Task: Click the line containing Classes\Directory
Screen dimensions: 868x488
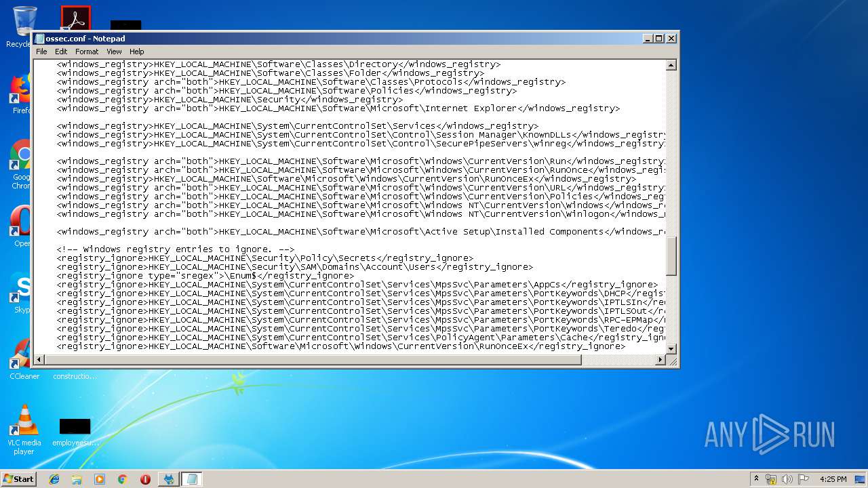Action: (x=279, y=64)
